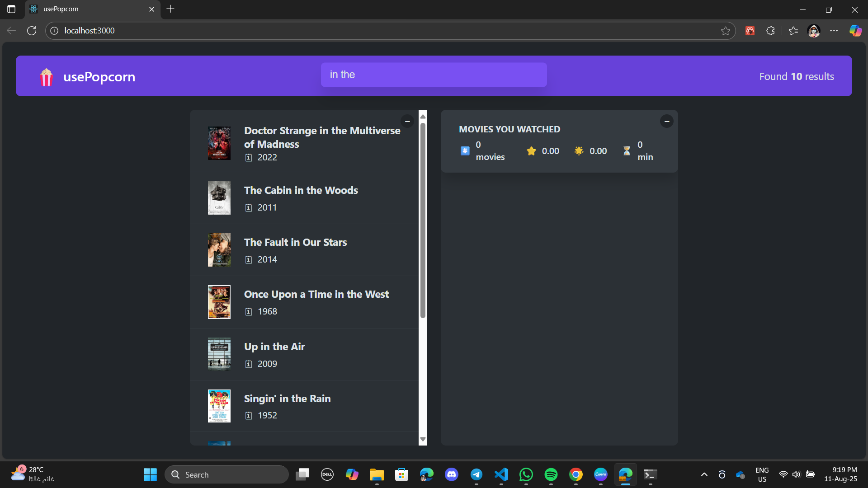868x488 pixels.
Task: Click the usePopcorn popcorn logo icon
Action: (46, 77)
